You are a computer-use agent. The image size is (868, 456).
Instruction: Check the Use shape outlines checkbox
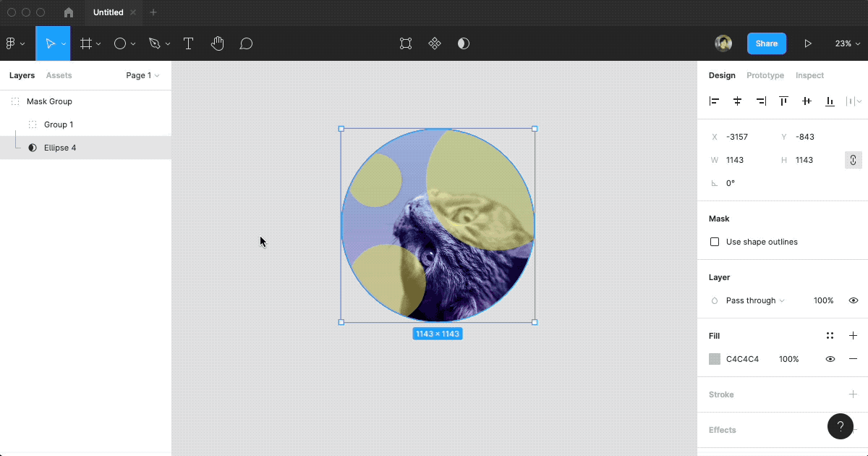tap(715, 242)
